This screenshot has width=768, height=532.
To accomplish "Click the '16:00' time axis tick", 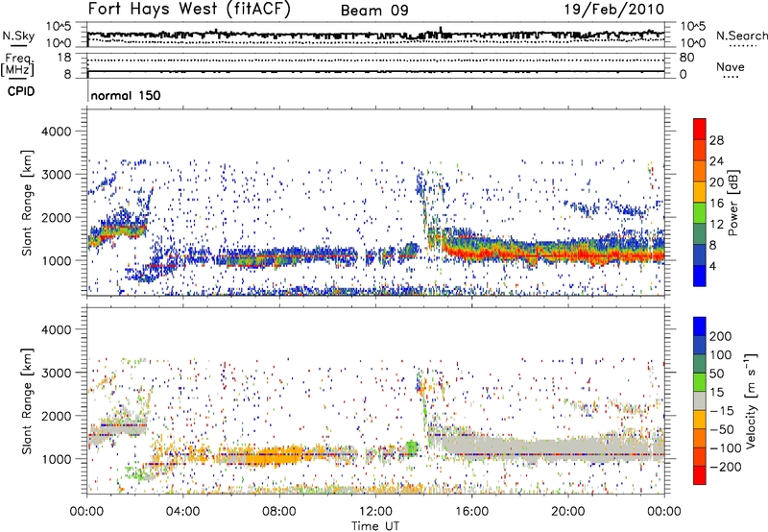I will click(x=471, y=512).
